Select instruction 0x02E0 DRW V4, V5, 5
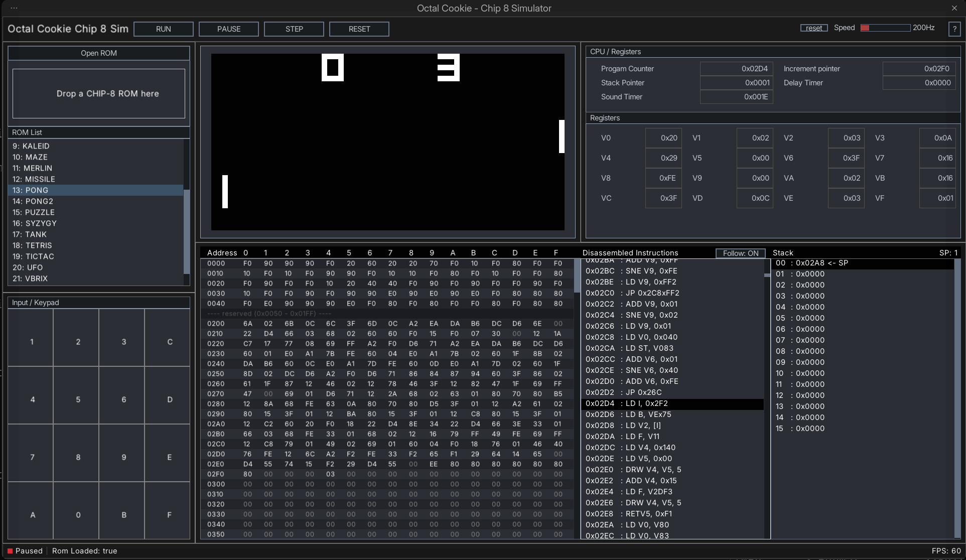The width and height of the screenshot is (966, 560). 672,470
